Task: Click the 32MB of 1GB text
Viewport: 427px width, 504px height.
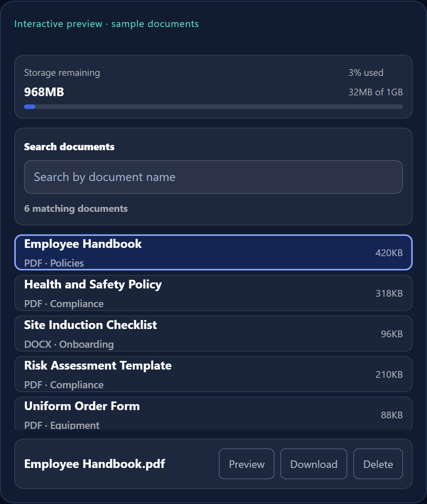Action: click(376, 92)
